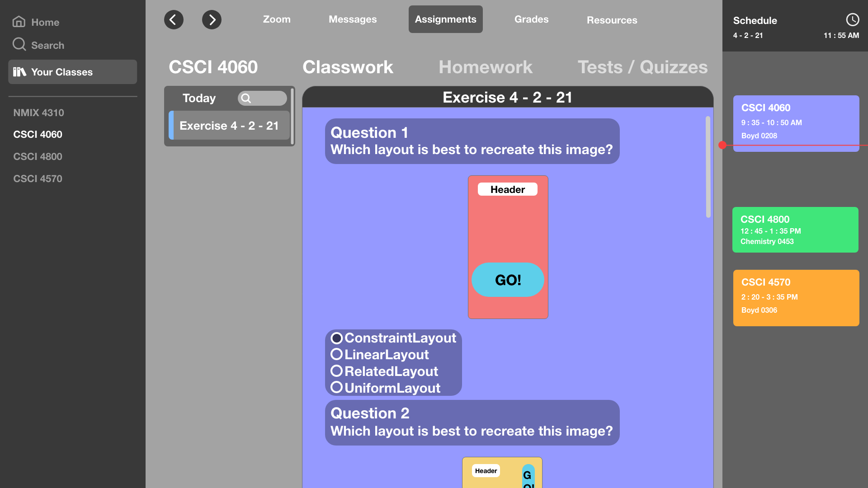Click the magnifier in the Today search box
Screen dimensions: 868x488
coord(246,99)
